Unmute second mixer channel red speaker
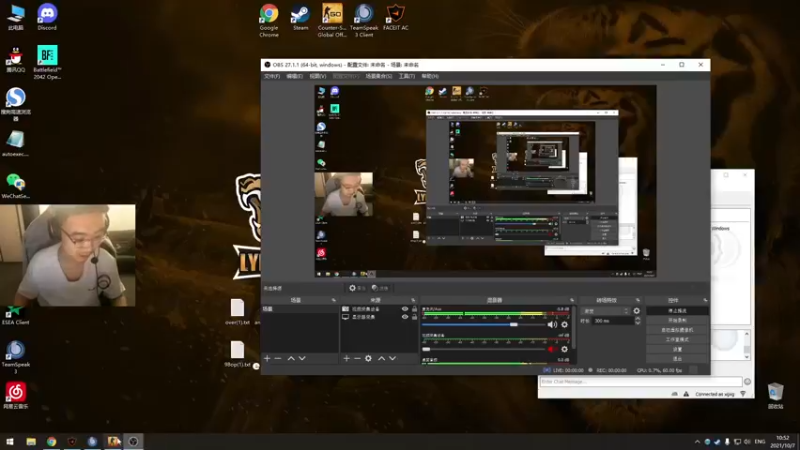Image resolution: width=800 pixels, height=450 pixels. pyautogui.click(x=552, y=349)
